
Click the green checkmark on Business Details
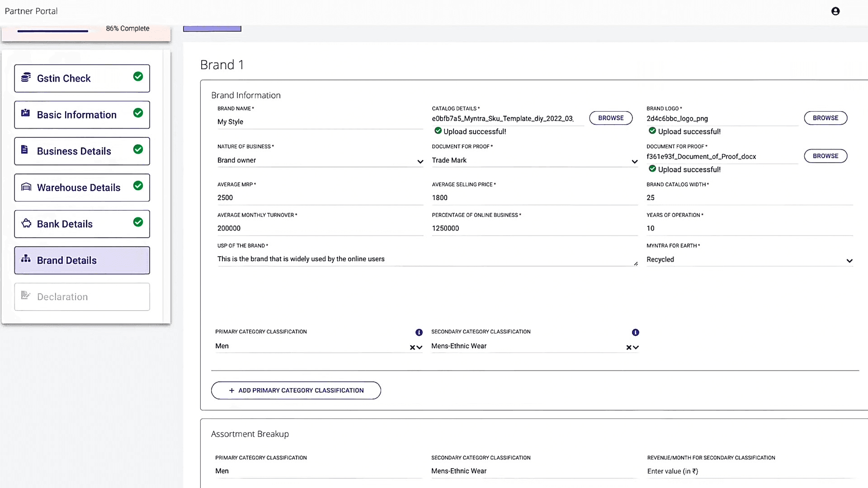[138, 150]
